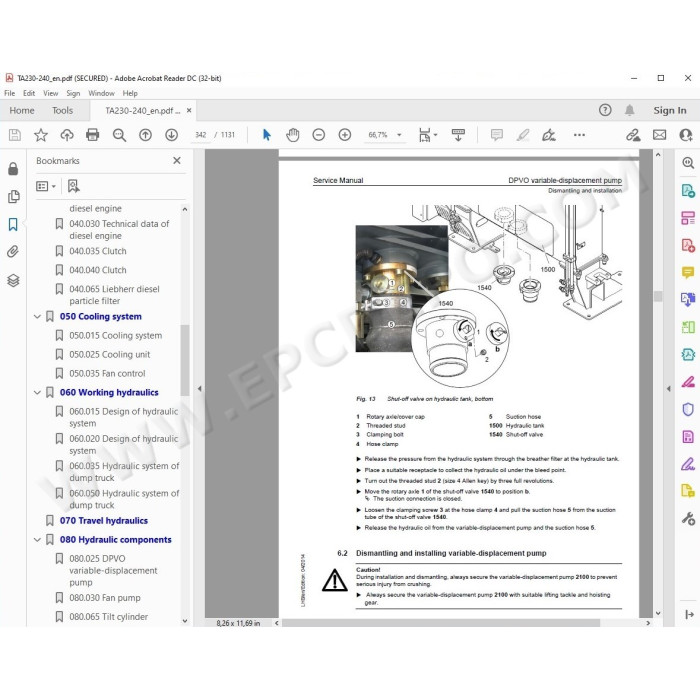
Task: Open the notifications bell
Action: tap(629, 110)
